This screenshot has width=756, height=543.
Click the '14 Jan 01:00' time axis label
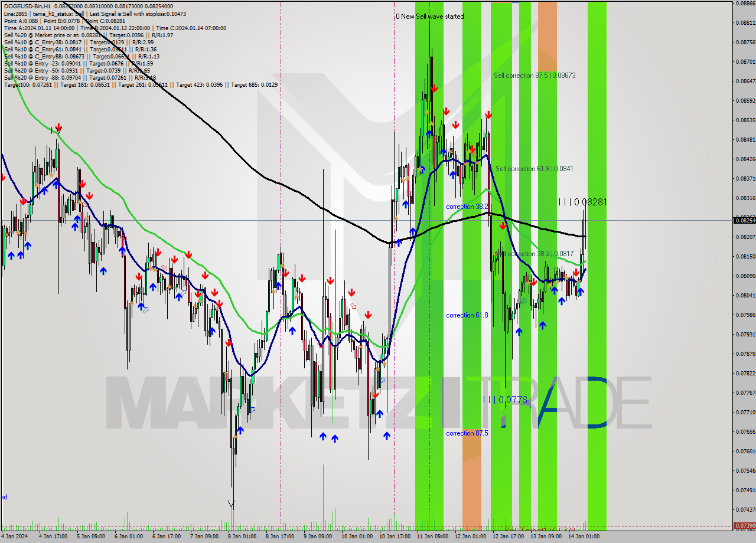[x=584, y=537]
